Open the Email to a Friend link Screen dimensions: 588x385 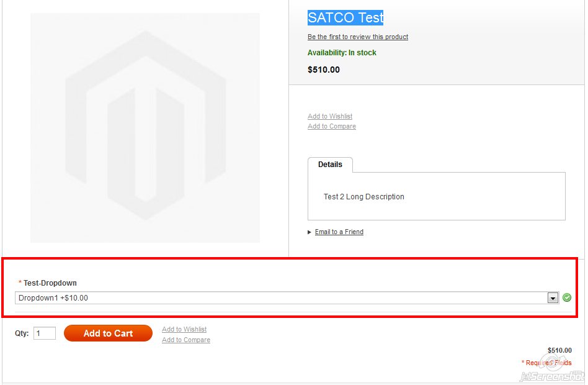(x=339, y=232)
